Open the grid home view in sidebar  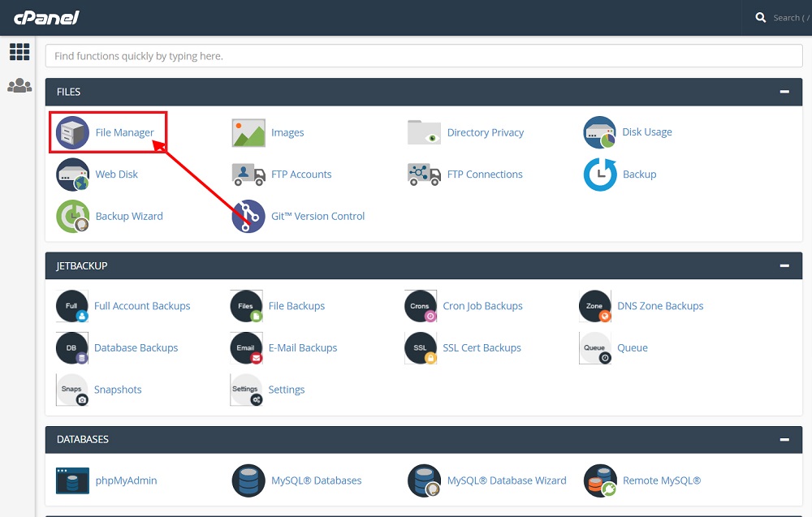click(19, 52)
